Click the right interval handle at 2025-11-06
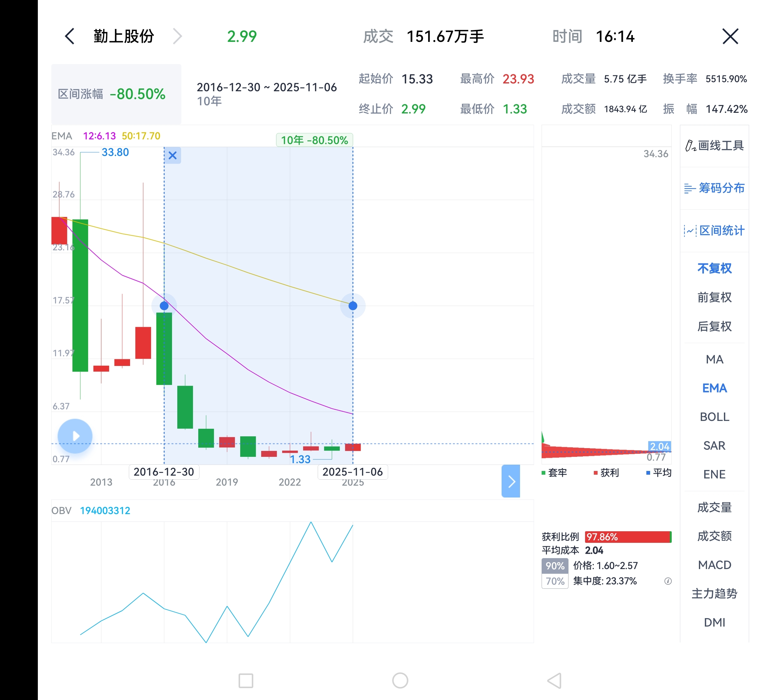 pyautogui.click(x=352, y=306)
